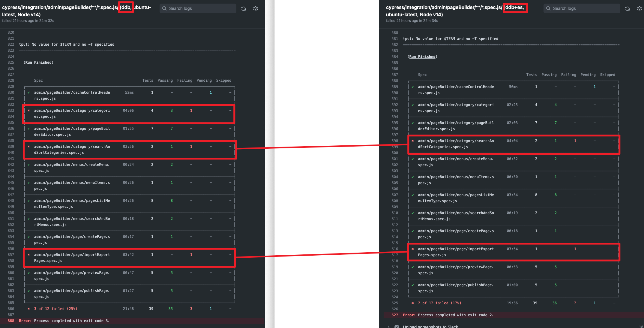Viewport: 644px width, 328px height.
Task: Click 'Run Finished' text in right log
Action: (422, 57)
